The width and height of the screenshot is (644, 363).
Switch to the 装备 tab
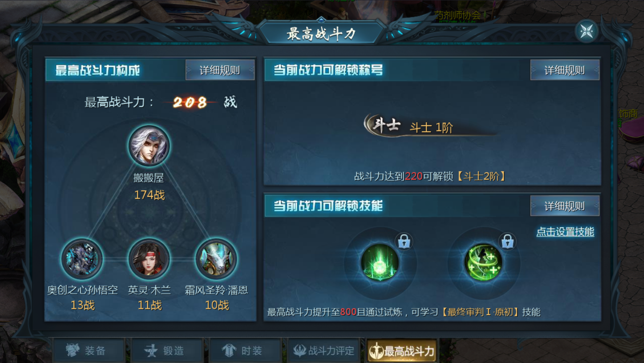click(89, 350)
